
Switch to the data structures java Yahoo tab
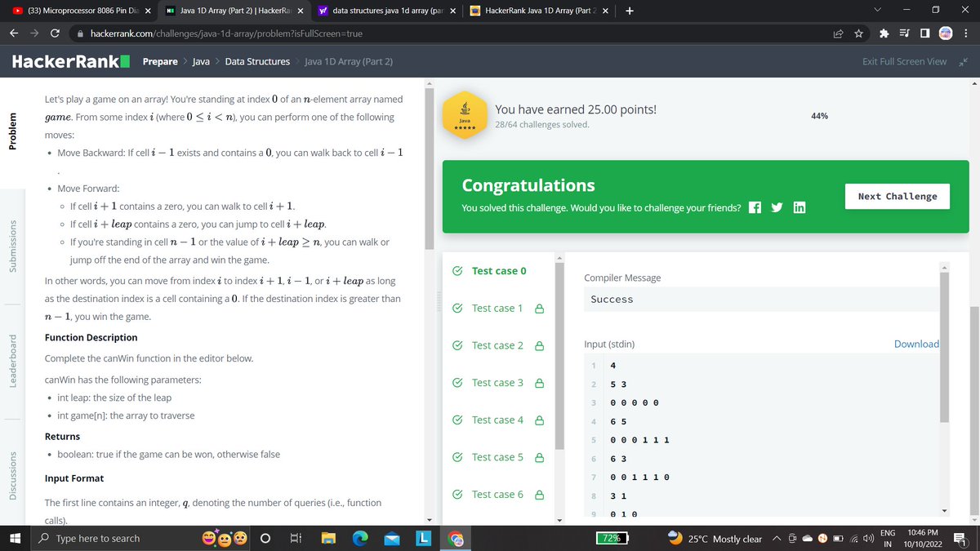tap(386, 11)
